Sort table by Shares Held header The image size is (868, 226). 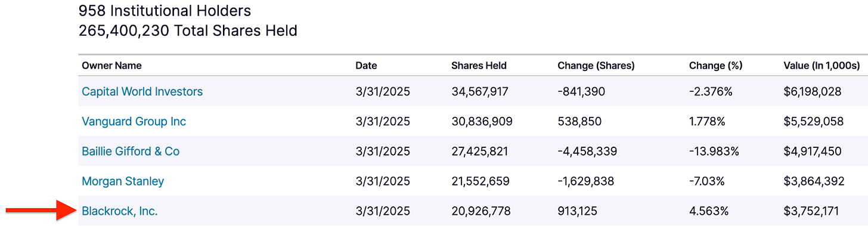click(x=479, y=66)
